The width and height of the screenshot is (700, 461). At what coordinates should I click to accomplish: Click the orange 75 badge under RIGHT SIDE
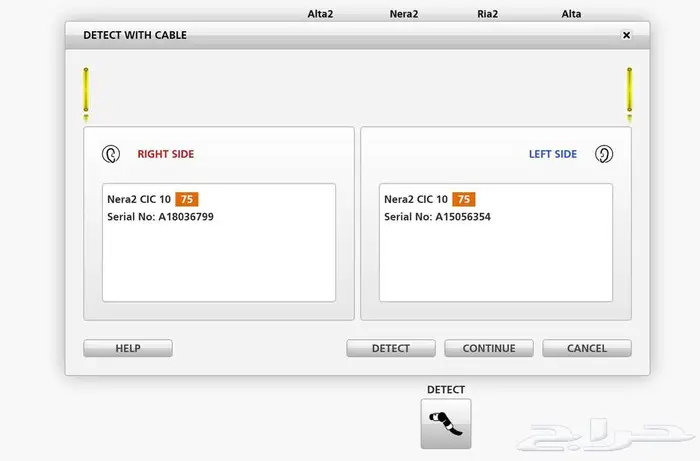187,200
